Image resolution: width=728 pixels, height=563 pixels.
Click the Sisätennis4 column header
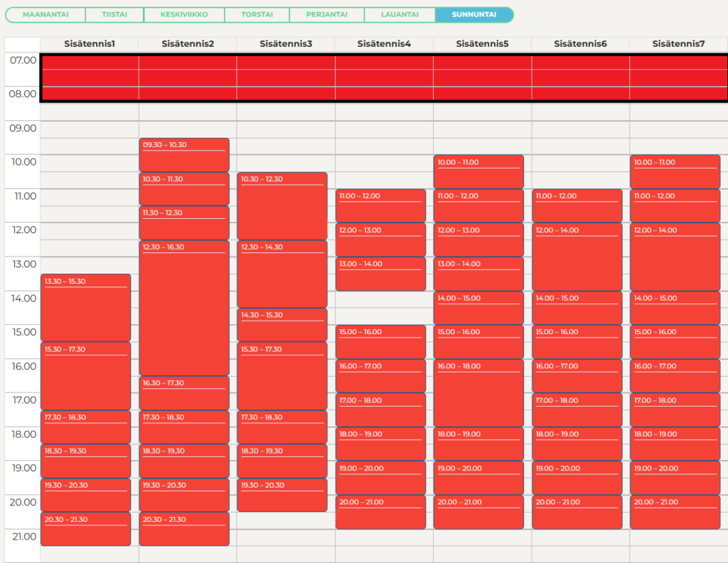pyautogui.click(x=384, y=43)
